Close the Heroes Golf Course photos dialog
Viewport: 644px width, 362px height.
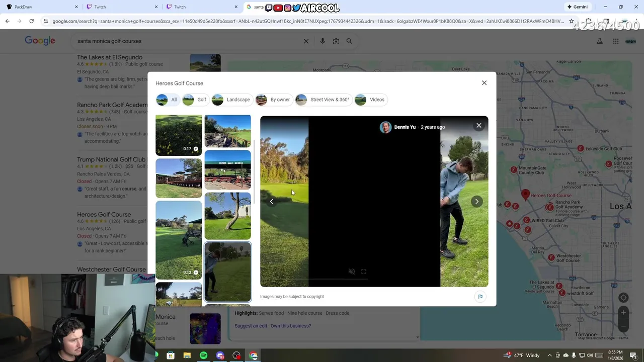(x=484, y=83)
